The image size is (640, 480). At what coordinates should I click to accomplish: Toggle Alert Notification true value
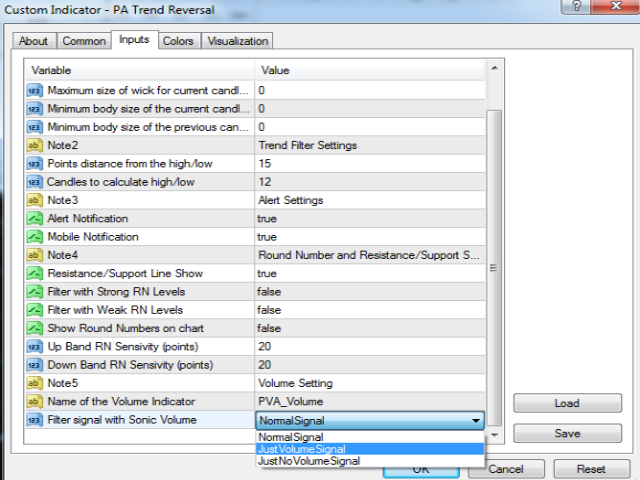[x=370, y=218]
